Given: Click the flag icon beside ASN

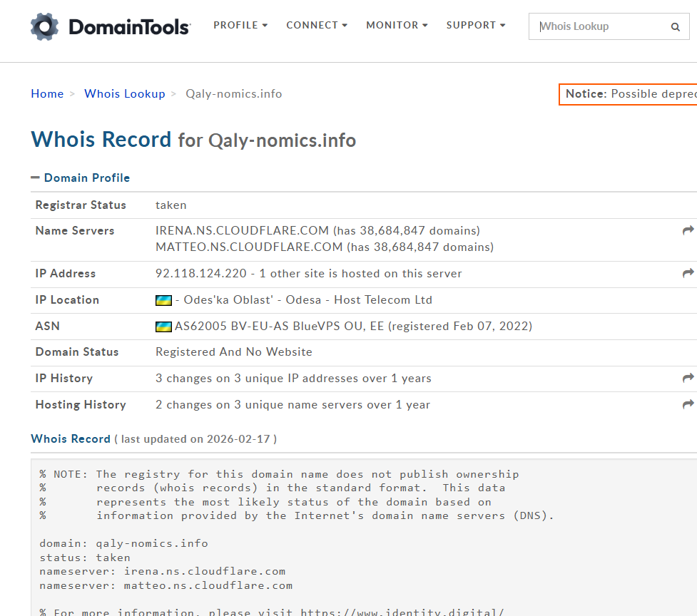Looking at the screenshot, I should (x=163, y=327).
